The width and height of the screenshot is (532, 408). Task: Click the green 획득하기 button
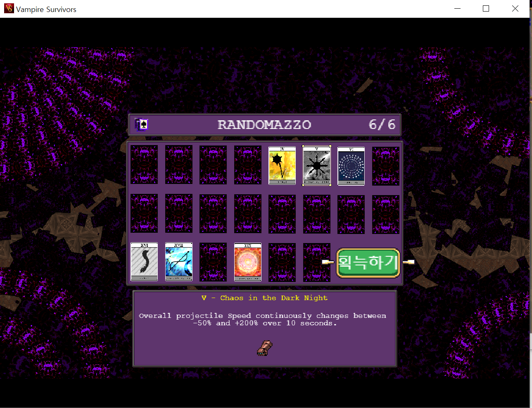click(x=368, y=262)
